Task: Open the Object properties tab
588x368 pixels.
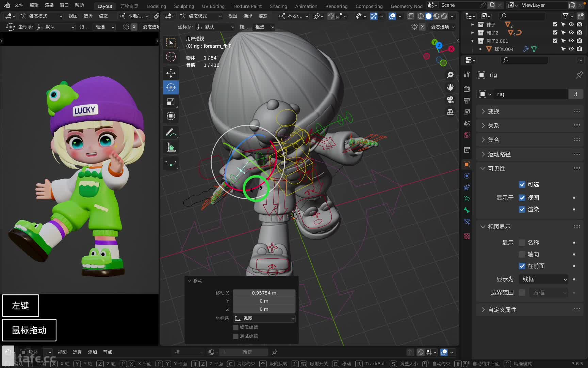Action: coord(467,164)
